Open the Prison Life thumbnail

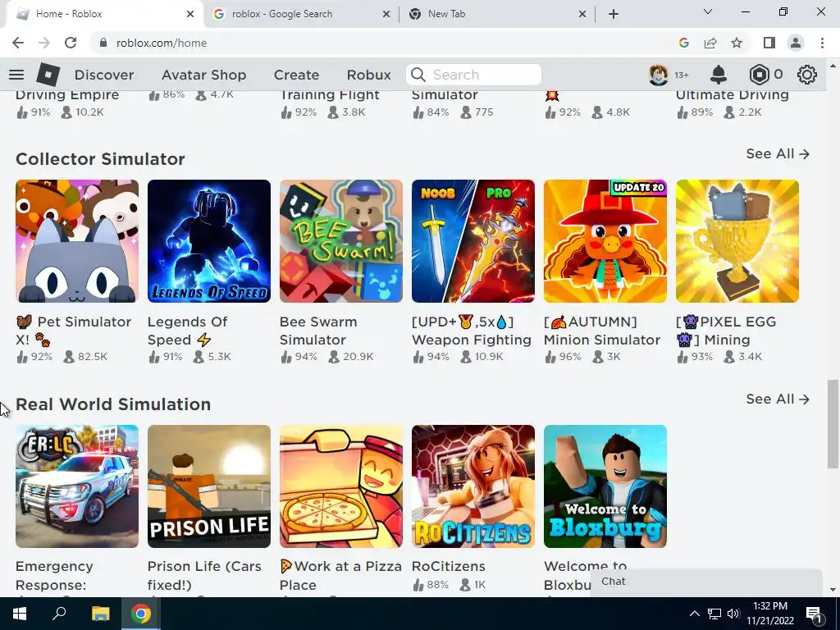(209, 486)
